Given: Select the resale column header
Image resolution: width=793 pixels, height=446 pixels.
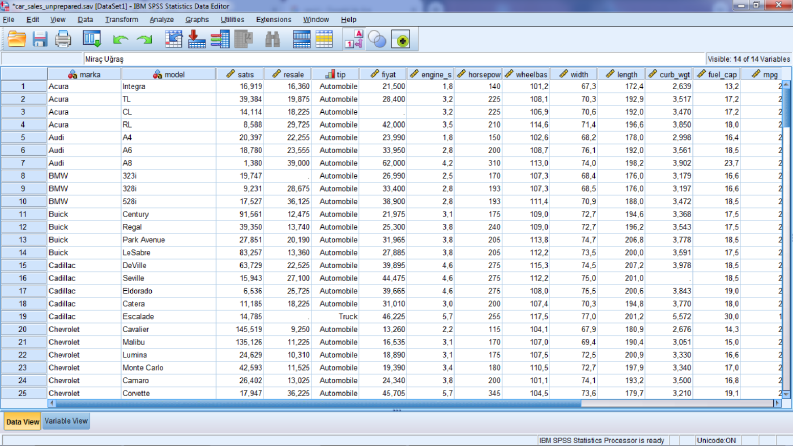Looking at the screenshot, I should coord(287,74).
